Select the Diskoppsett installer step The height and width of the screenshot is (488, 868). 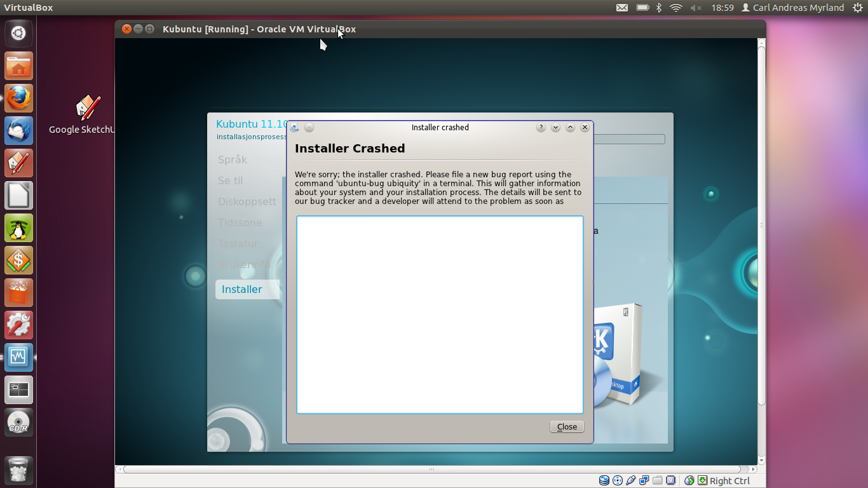247,201
